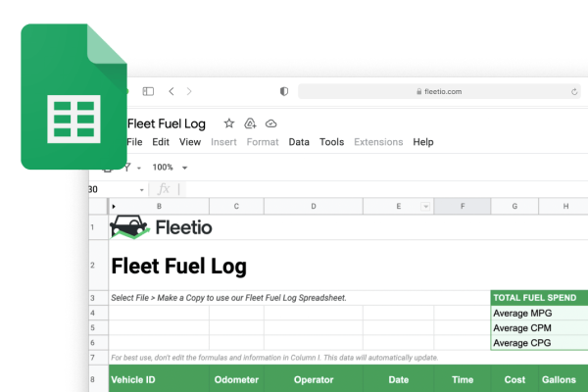The image size is (588, 392).
Task: Go forward with the browser forward arrow
Action: click(189, 91)
